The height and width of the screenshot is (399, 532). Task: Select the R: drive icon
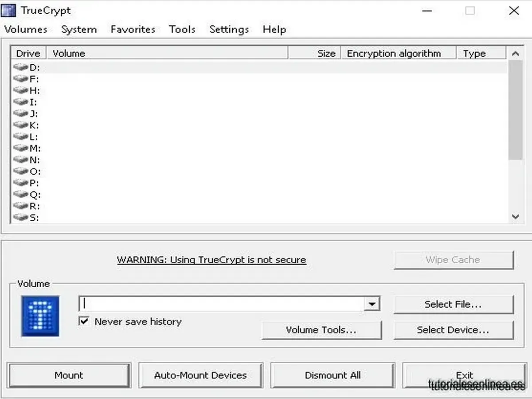pos(21,206)
